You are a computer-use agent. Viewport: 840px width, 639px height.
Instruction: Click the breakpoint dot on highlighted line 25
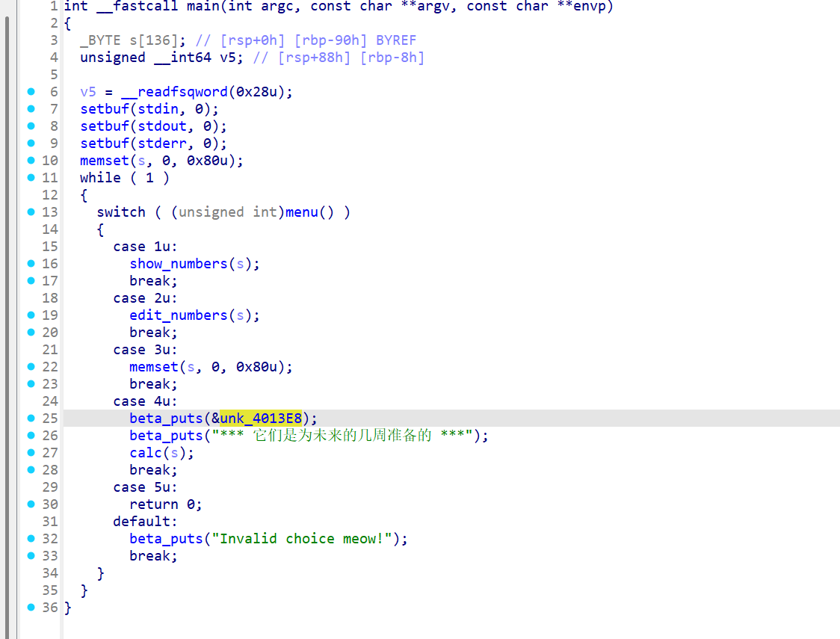point(31,419)
